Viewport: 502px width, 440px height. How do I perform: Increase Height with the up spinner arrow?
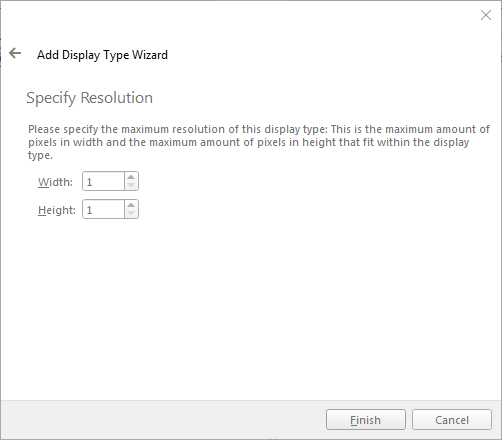(x=131, y=205)
